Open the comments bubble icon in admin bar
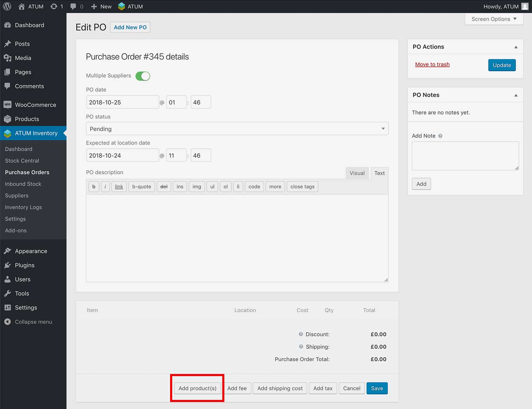The width and height of the screenshot is (532, 409). (x=73, y=6)
